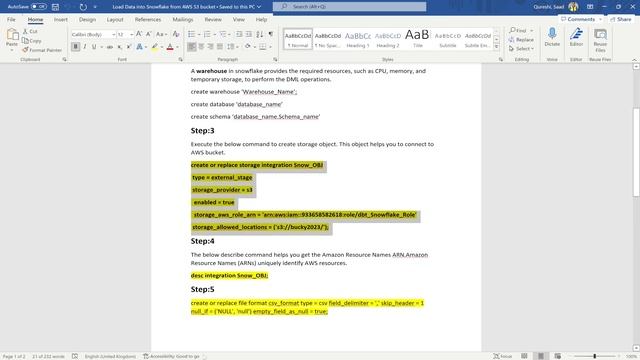Open Ribbon Display Options icon
The image size is (640, 360).
point(590,7)
